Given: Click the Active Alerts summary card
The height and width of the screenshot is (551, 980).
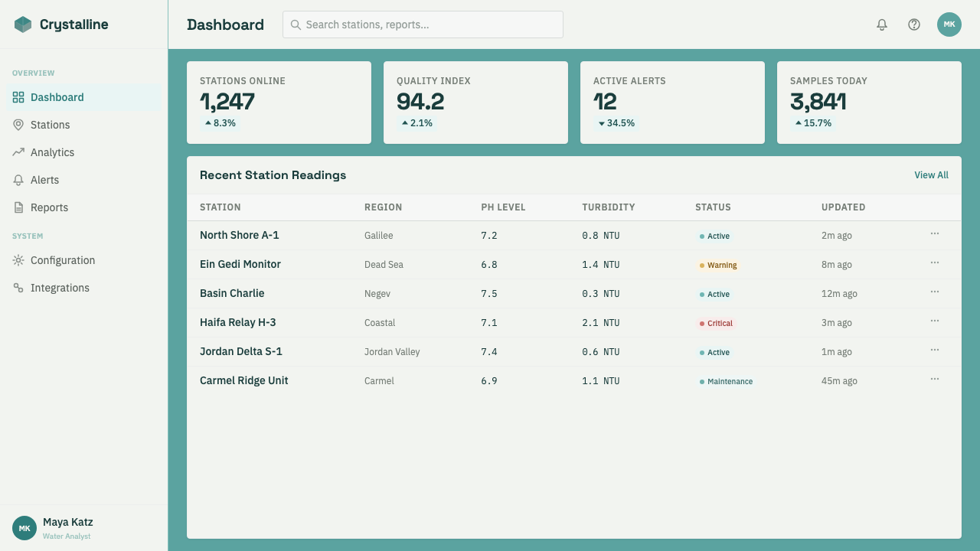Looking at the screenshot, I should pos(672,103).
